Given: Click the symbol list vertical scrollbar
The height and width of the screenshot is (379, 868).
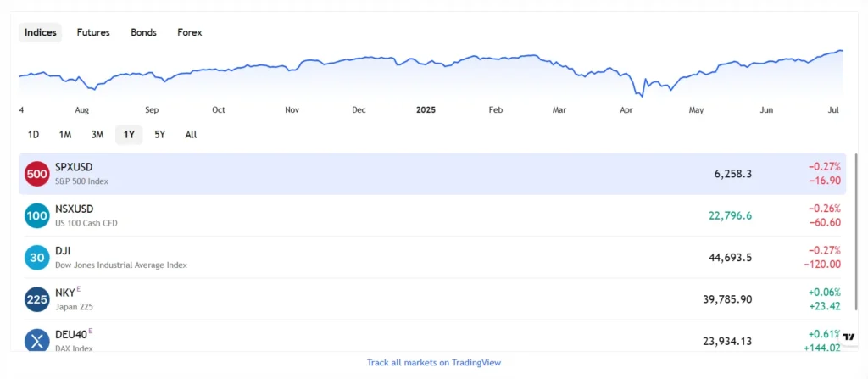Looking at the screenshot, I should [857, 231].
